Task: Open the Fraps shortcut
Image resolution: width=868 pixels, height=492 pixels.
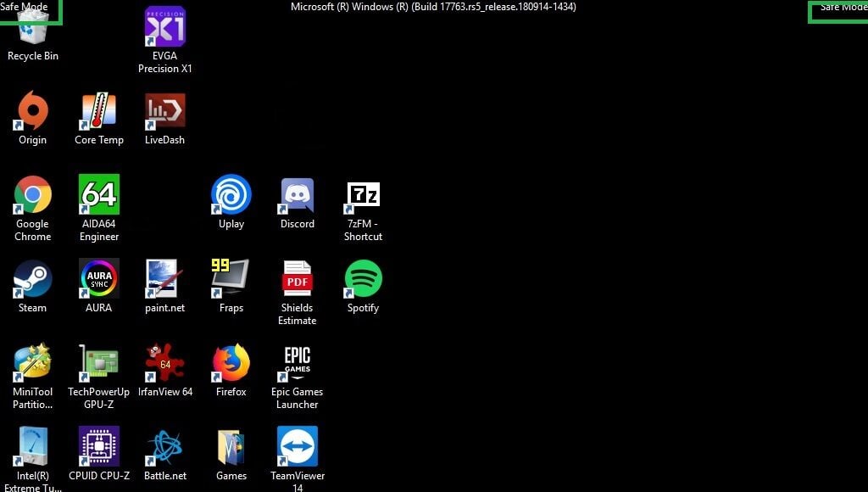Action: click(231, 279)
